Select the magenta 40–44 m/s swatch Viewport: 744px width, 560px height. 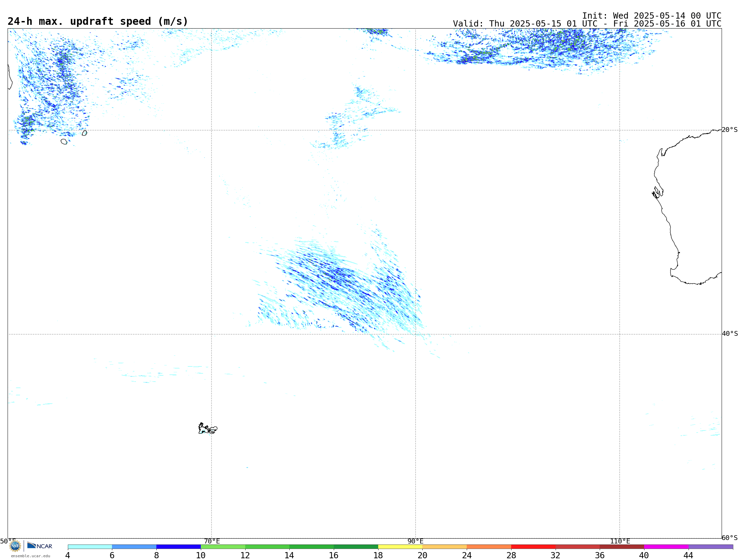click(666, 547)
